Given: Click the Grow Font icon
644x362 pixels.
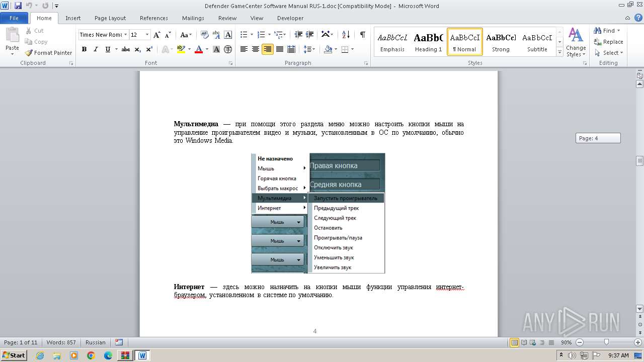Looking at the screenshot, I should [157, 35].
